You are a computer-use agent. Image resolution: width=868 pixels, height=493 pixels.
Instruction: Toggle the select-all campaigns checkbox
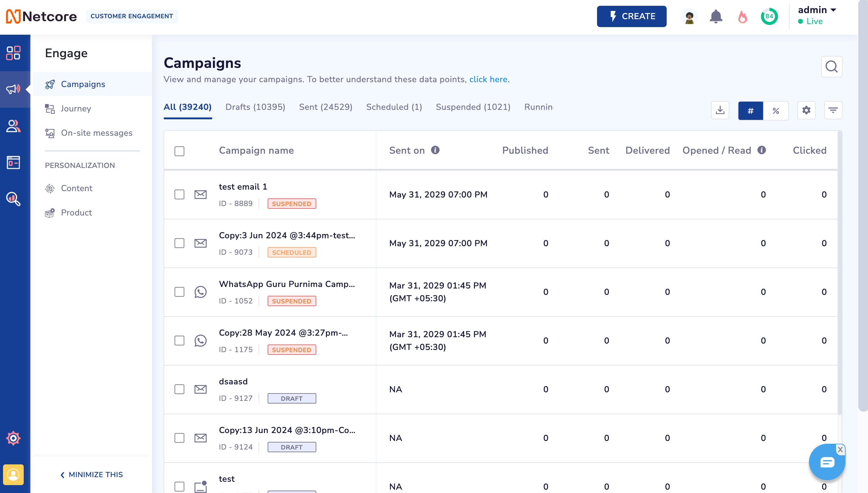tap(179, 151)
